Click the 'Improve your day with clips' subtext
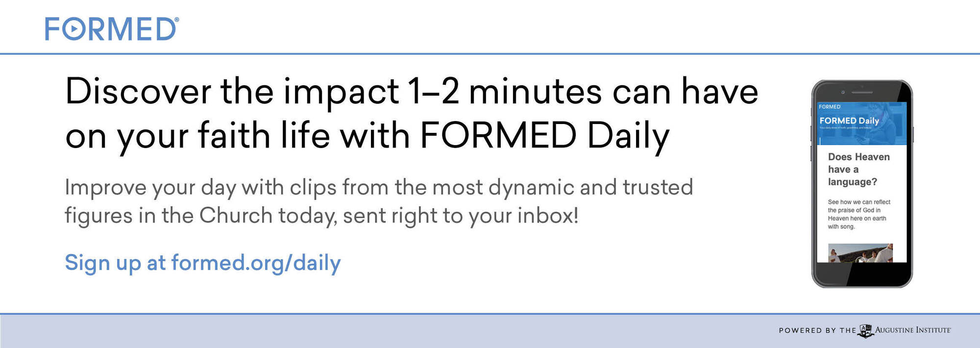The height and width of the screenshot is (348, 980). [378, 201]
